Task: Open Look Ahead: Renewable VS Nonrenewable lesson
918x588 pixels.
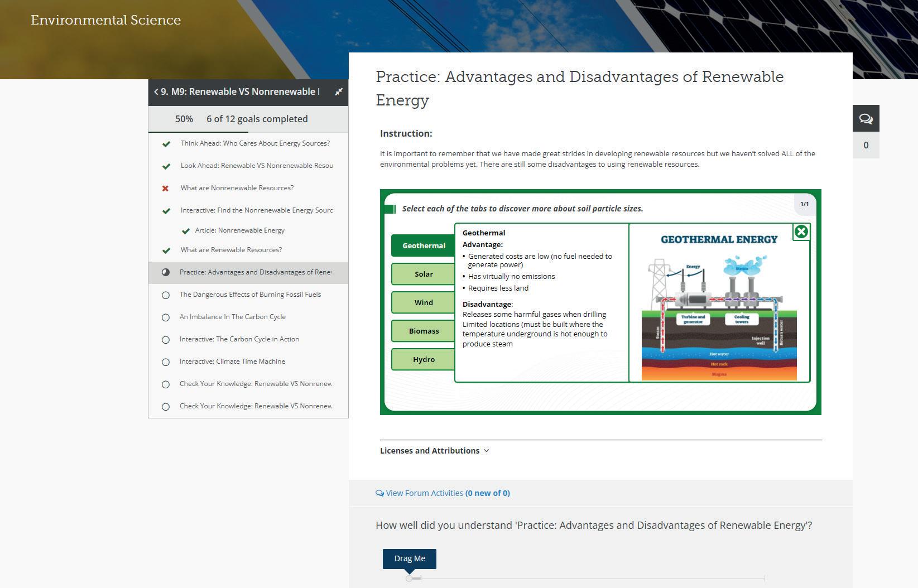Action: tap(257, 166)
